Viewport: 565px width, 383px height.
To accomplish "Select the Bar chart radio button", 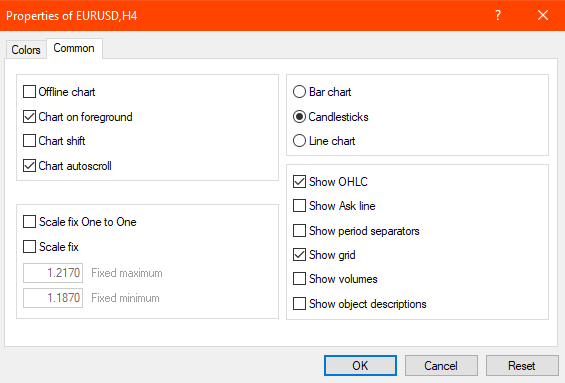I will click(x=299, y=92).
